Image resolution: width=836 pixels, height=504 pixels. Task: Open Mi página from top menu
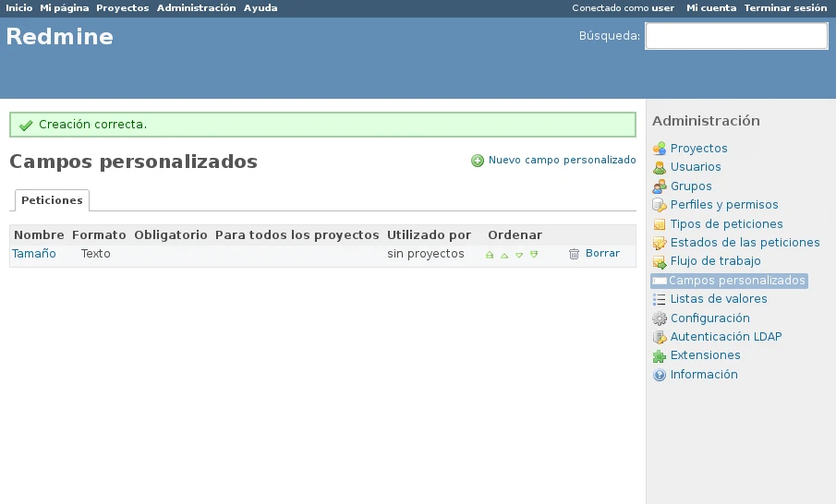tap(64, 8)
